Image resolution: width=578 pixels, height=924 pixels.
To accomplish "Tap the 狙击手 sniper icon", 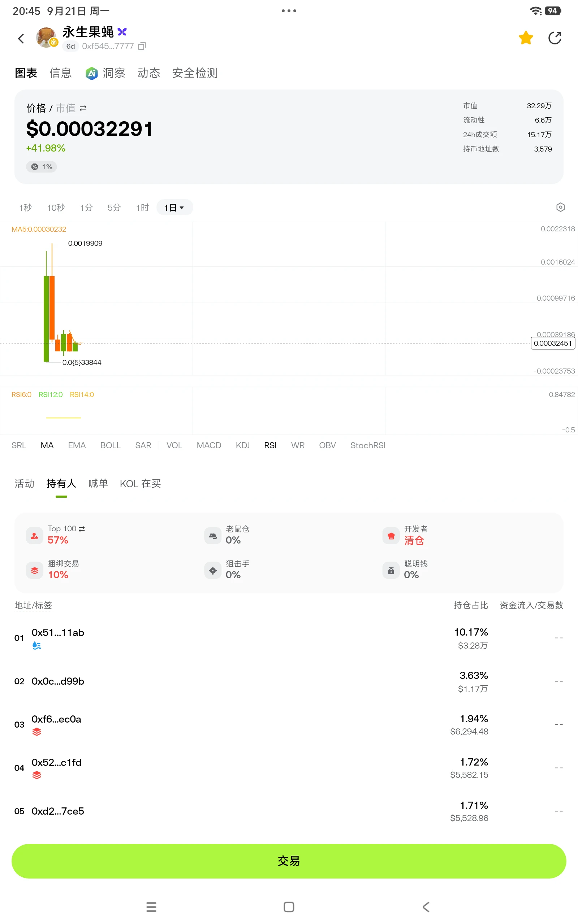I will tap(212, 570).
